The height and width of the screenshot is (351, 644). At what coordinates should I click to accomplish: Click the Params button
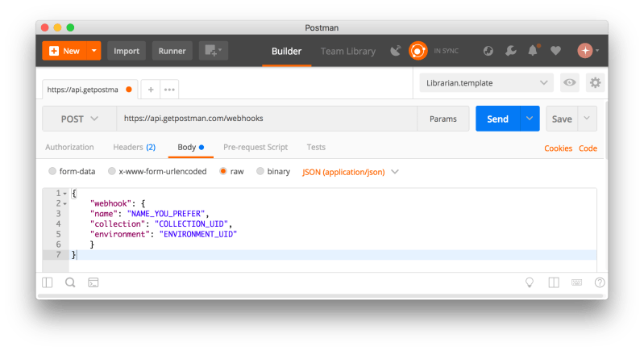point(443,119)
